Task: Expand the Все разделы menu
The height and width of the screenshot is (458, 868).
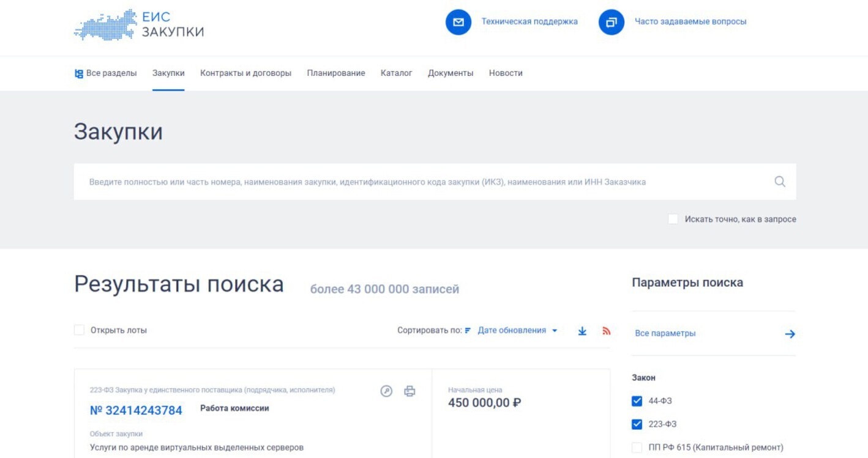Action: 105,73
